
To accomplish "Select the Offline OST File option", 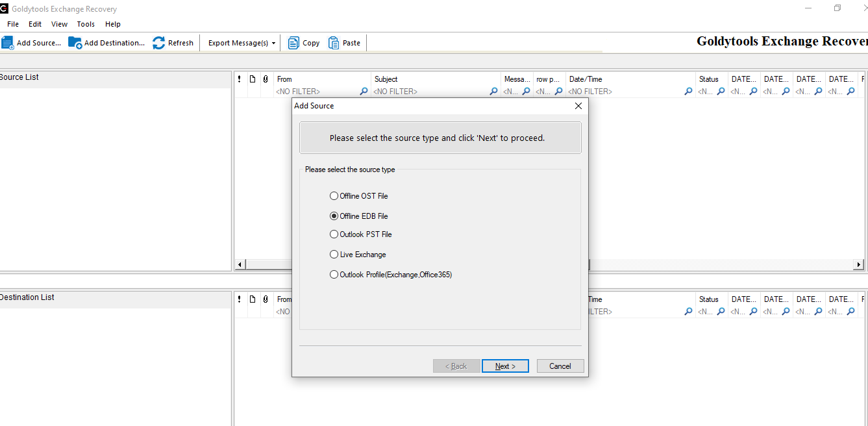I will [x=334, y=196].
